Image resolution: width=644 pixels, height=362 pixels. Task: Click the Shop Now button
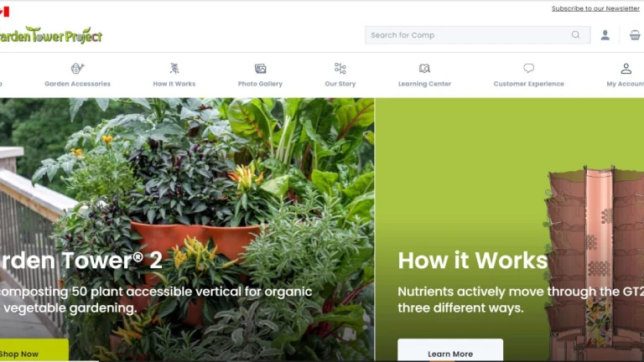(x=34, y=350)
